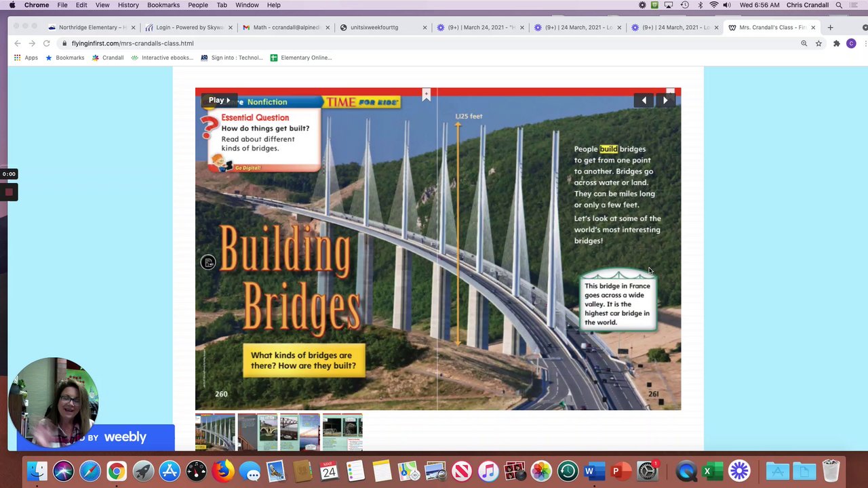This screenshot has height=488, width=868.
Task: Open the AirPlay display icon in menu bar
Action: [x=669, y=5]
